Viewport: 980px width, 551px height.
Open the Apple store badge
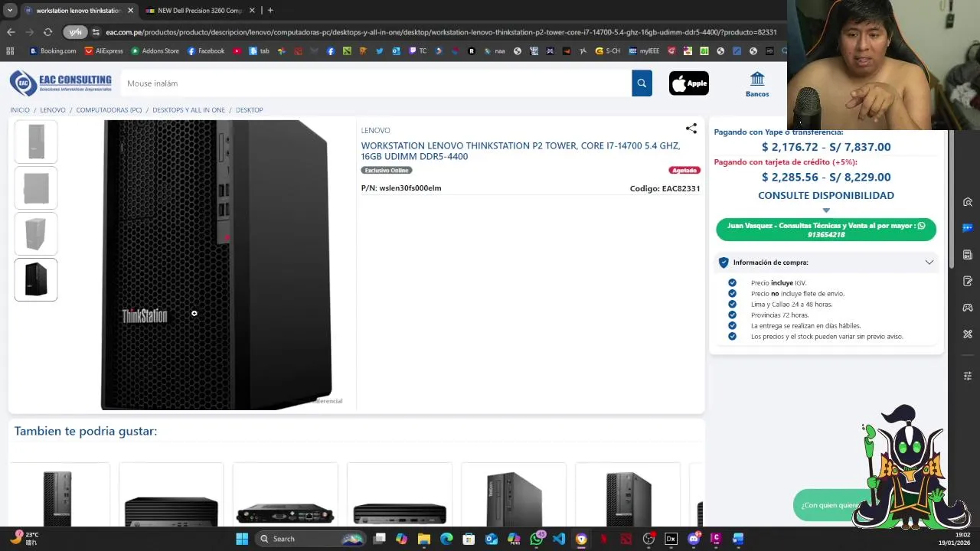[689, 83]
